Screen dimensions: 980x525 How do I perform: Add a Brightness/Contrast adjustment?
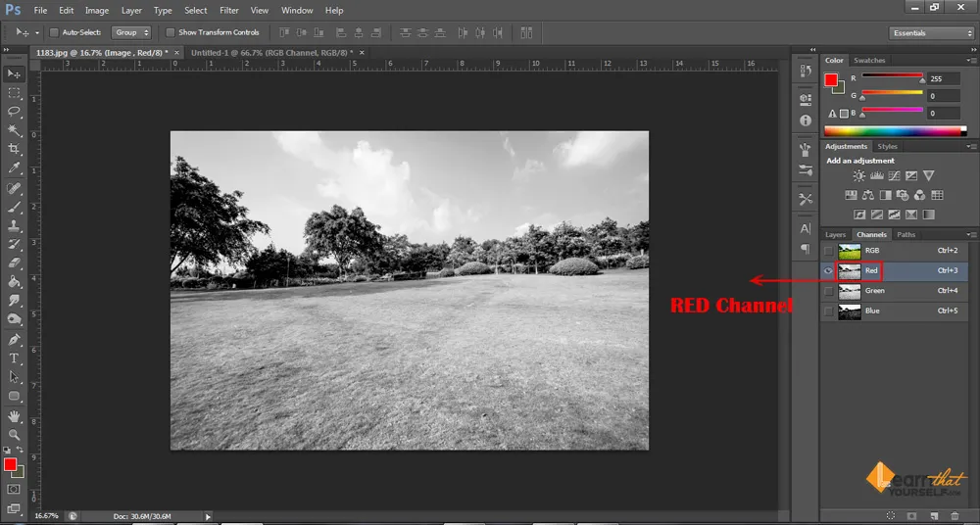(859, 176)
